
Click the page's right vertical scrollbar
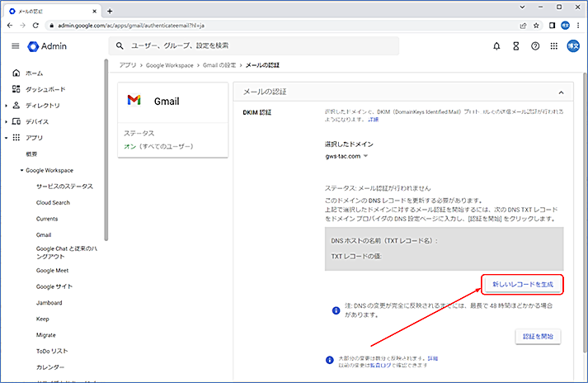(585, 212)
